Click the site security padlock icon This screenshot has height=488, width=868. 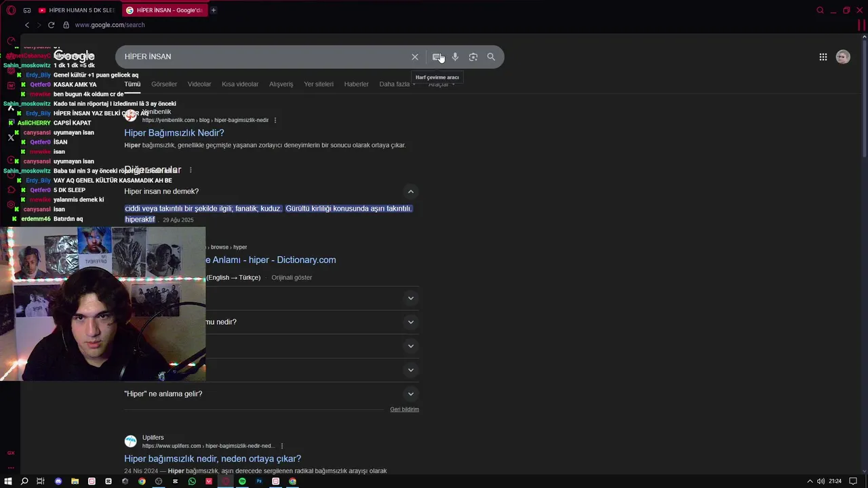66,25
